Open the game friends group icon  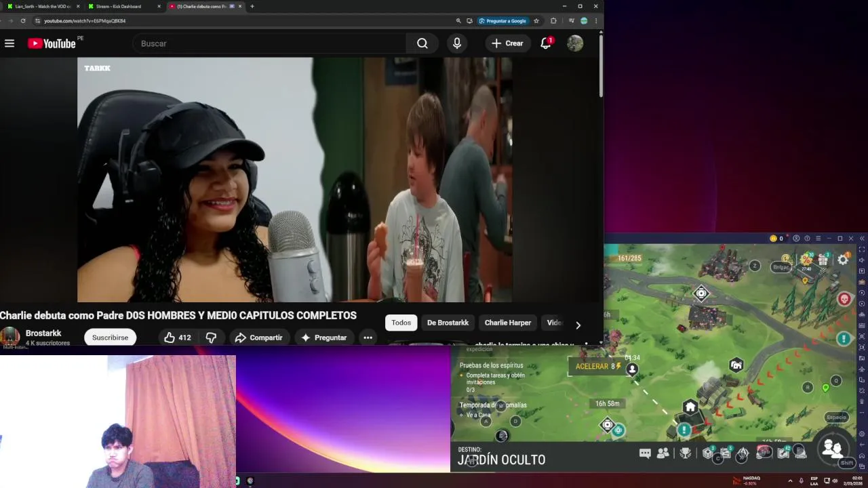click(x=663, y=453)
